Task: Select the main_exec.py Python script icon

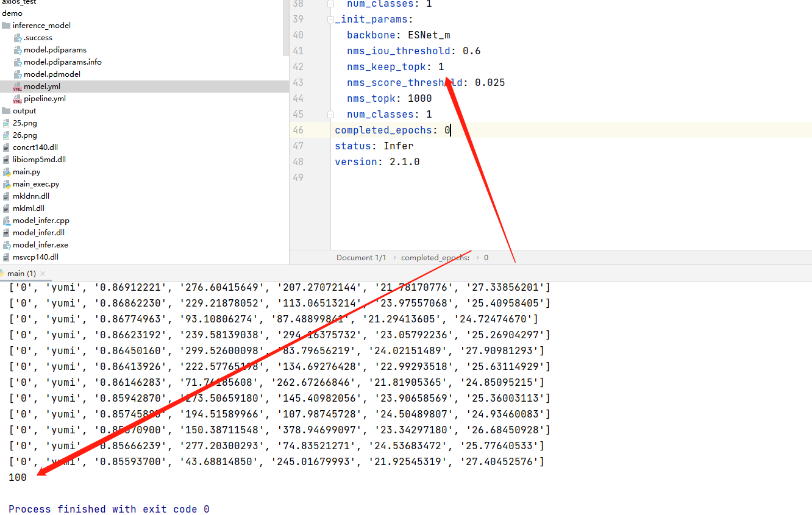Action: [x=8, y=184]
